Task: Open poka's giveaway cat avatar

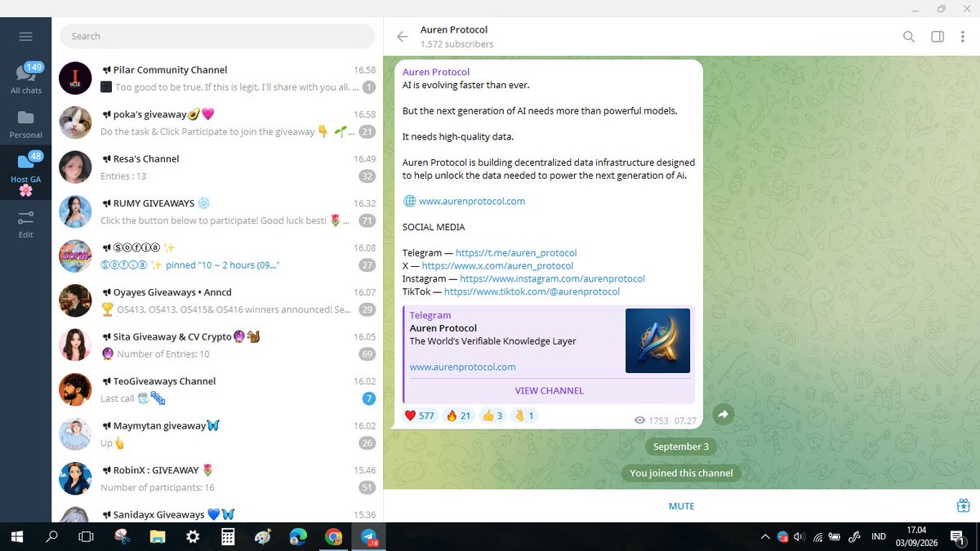Action: click(x=75, y=122)
